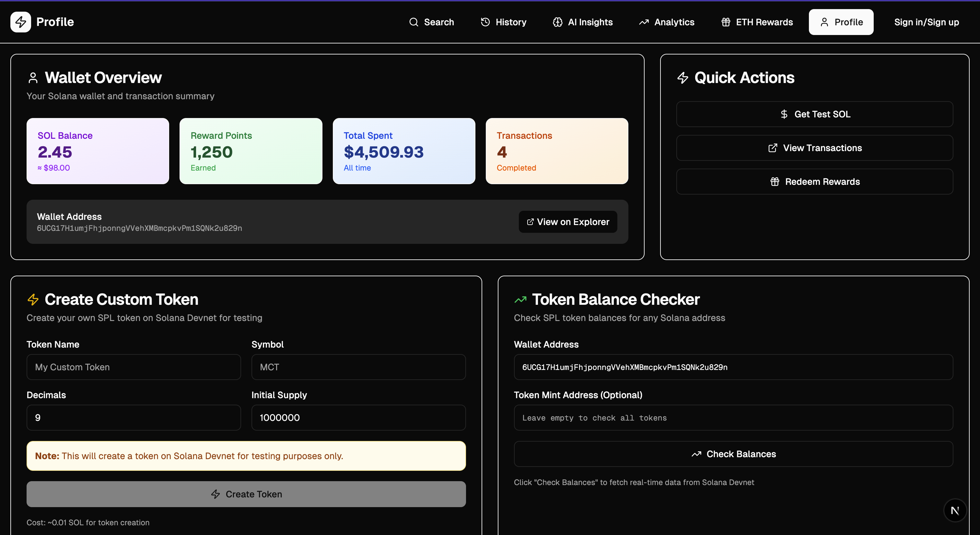Image resolution: width=980 pixels, height=535 pixels.
Task: Click View on Explorer button
Action: 567,222
